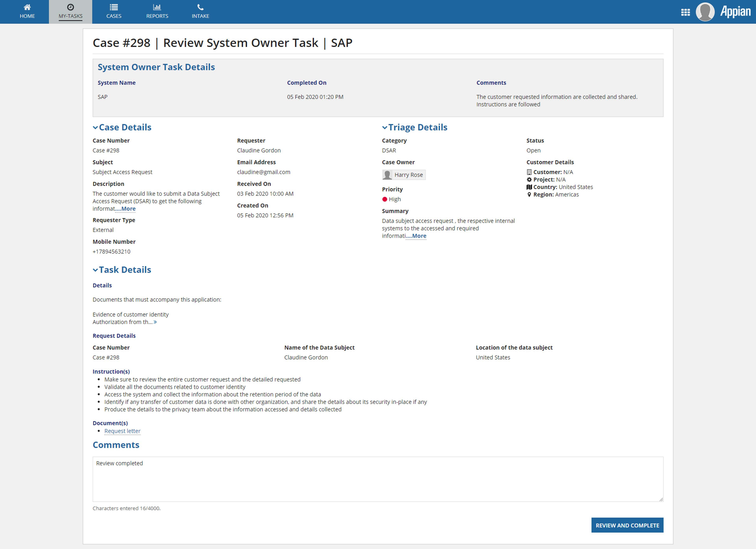Click the Appian logo
The width and height of the screenshot is (756, 549).
coord(735,11)
